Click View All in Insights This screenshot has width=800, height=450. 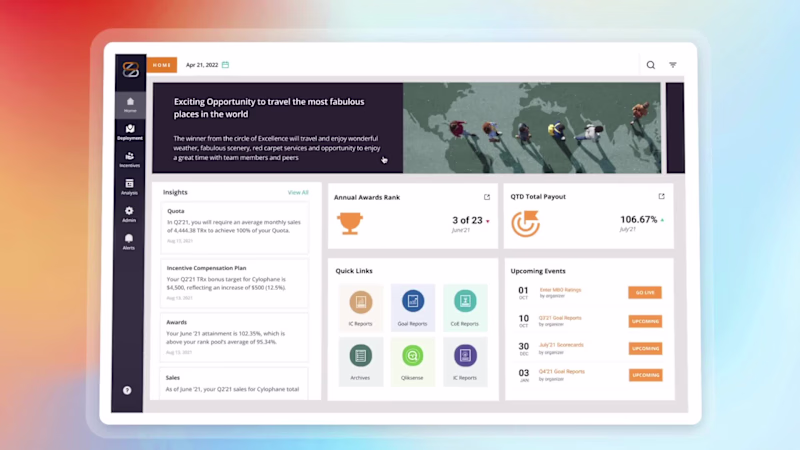(298, 192)
